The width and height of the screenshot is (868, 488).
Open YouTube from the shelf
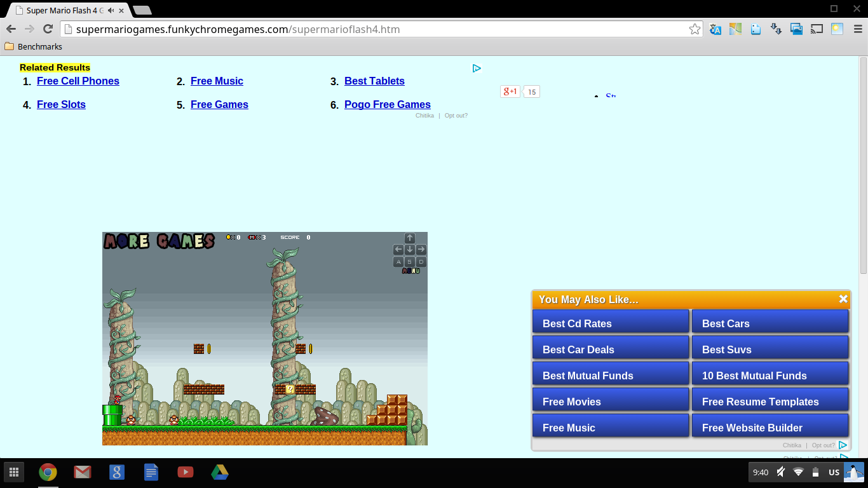tap(185, 472)
